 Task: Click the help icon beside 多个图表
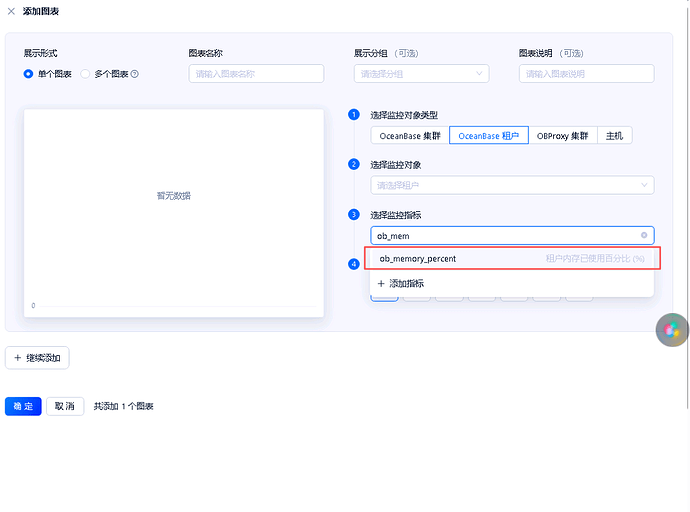(135, 74)
